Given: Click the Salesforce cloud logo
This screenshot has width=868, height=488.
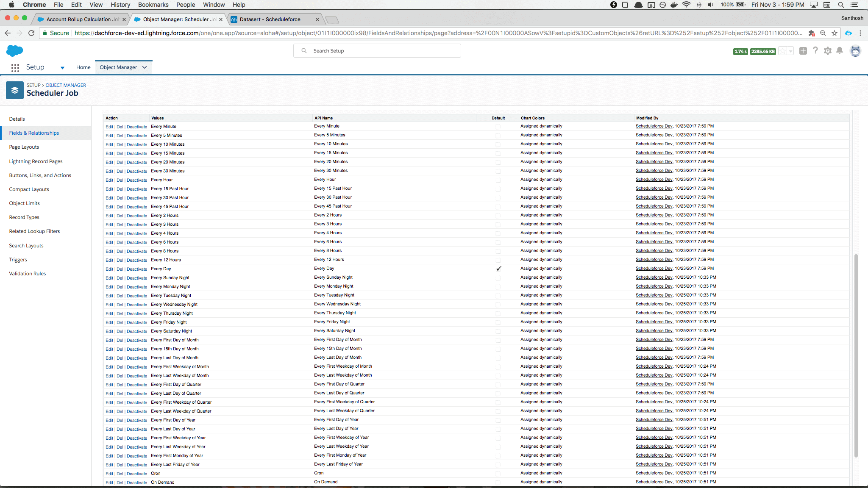Looking at the screenshot, I should tap(15, 51).
